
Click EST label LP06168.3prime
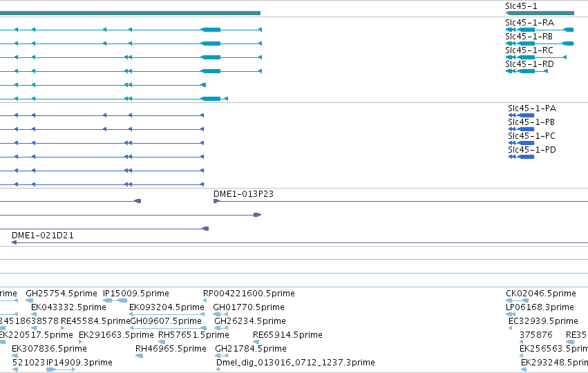tap(540, 307)
